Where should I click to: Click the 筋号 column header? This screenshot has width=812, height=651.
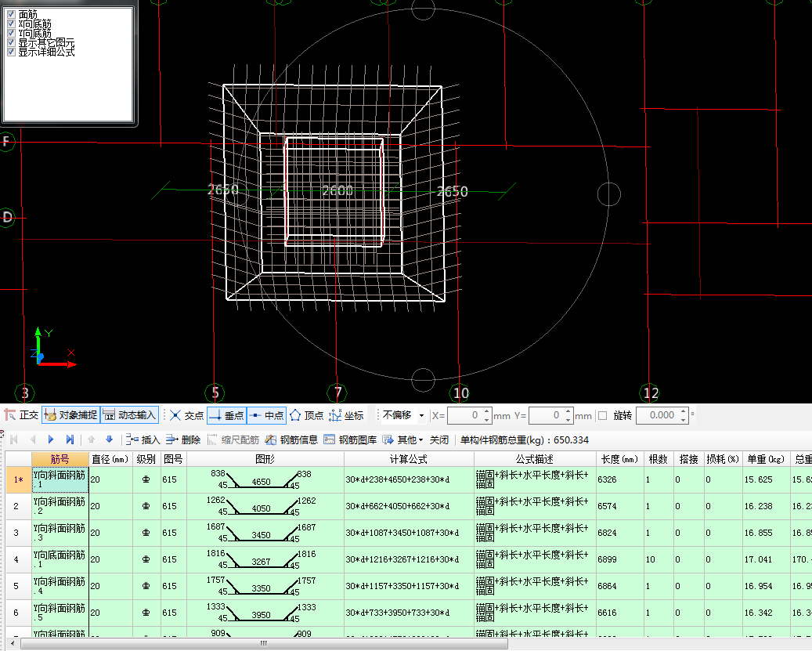(x=60, y=459)
